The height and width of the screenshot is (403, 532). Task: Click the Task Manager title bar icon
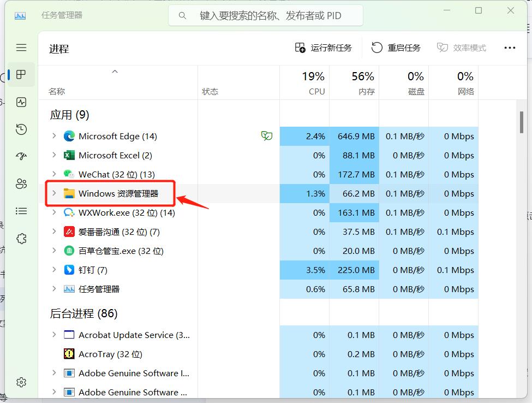click(x=20, y=16)
